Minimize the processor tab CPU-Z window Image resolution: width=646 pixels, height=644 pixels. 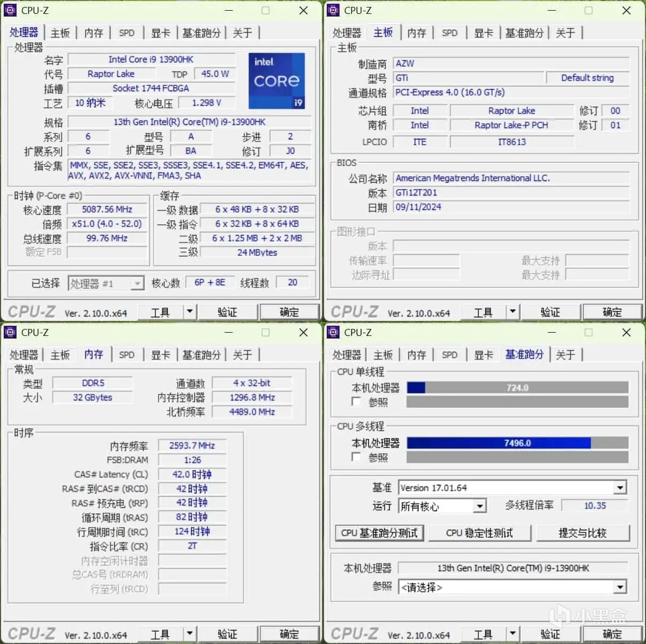tap(229, 10)
